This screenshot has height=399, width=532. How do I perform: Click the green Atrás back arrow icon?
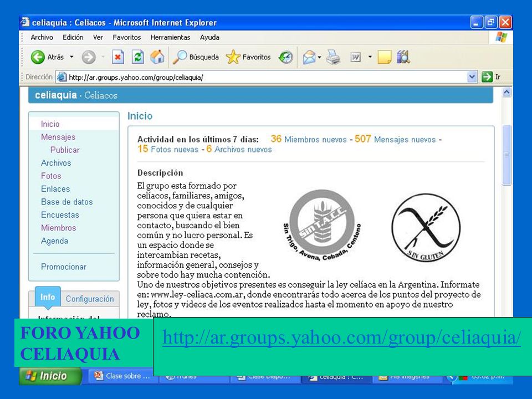click(x=38, y=57)
